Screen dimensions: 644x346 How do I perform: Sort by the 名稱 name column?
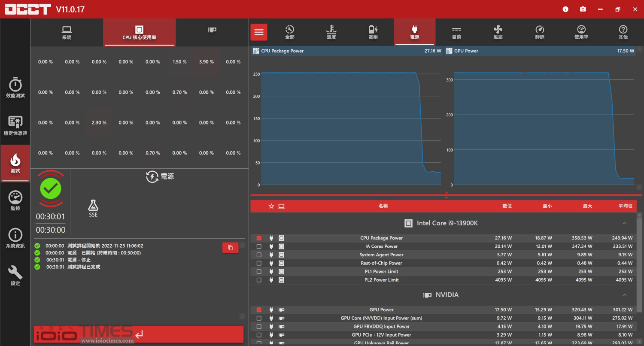pos(383,206)
